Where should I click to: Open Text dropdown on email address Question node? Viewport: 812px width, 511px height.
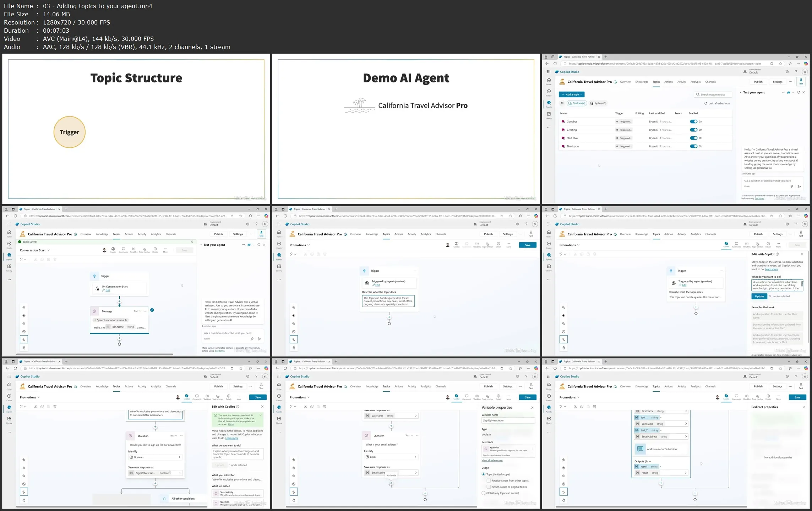coord(409,435)
